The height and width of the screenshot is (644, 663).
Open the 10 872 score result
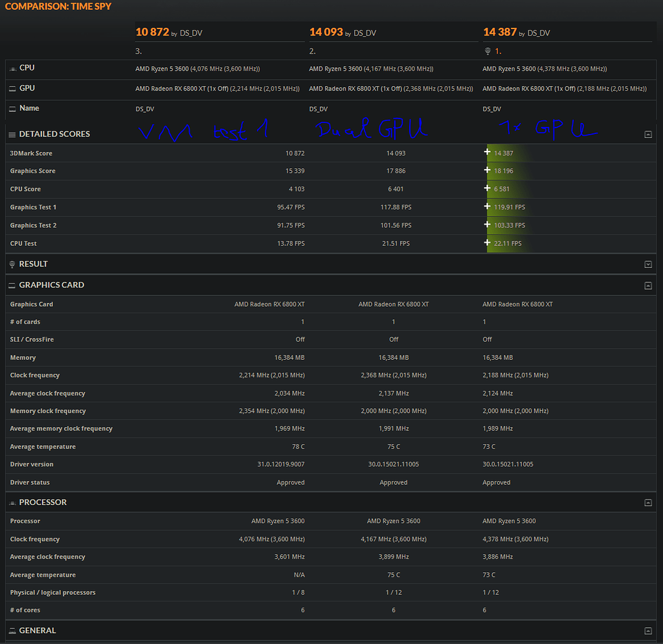point(152,32)
